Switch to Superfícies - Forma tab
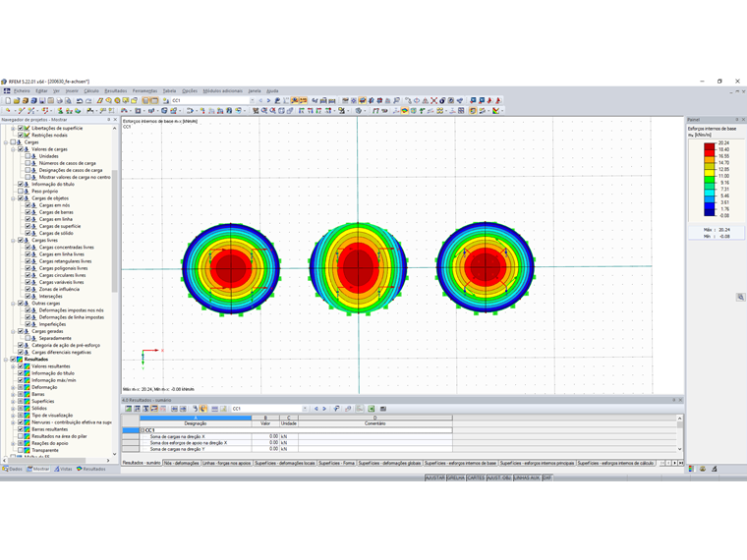Image resolution: width=747 pixels, height=560 pixels. (336, 463)
